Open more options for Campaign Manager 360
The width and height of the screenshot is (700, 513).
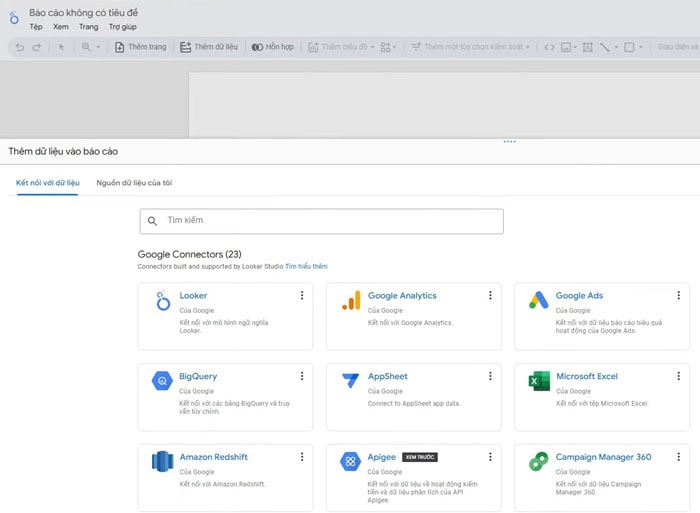[679, 456]
